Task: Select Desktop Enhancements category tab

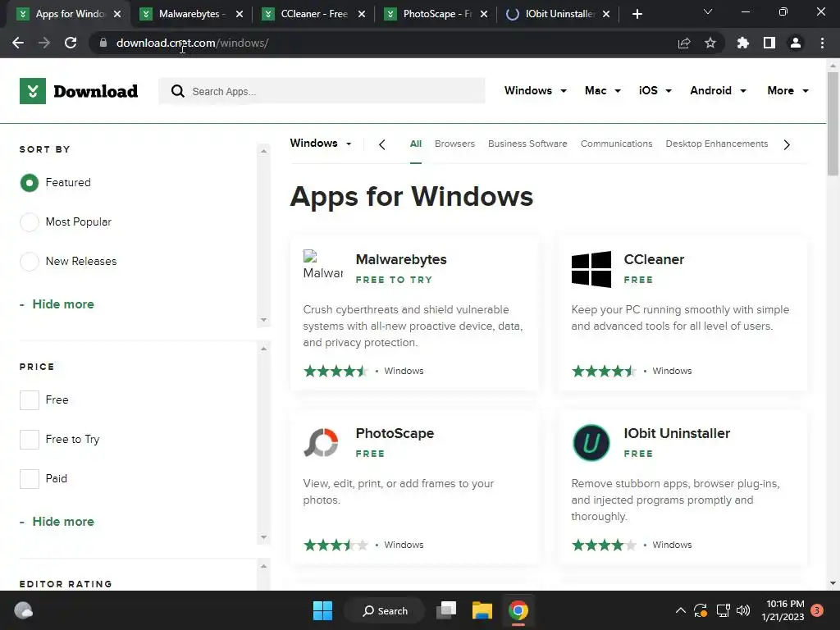Action: click(717, 144)
